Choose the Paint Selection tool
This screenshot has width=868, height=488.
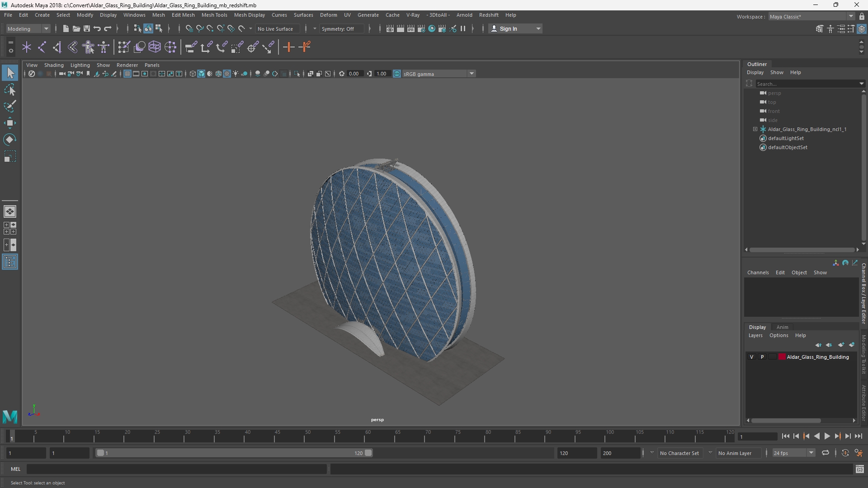(10, 107)
